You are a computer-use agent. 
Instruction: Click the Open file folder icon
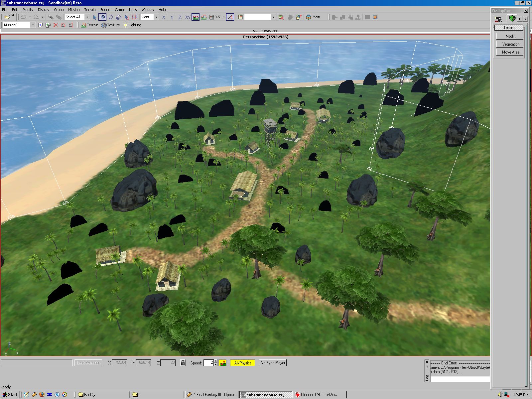coord(6,17)
